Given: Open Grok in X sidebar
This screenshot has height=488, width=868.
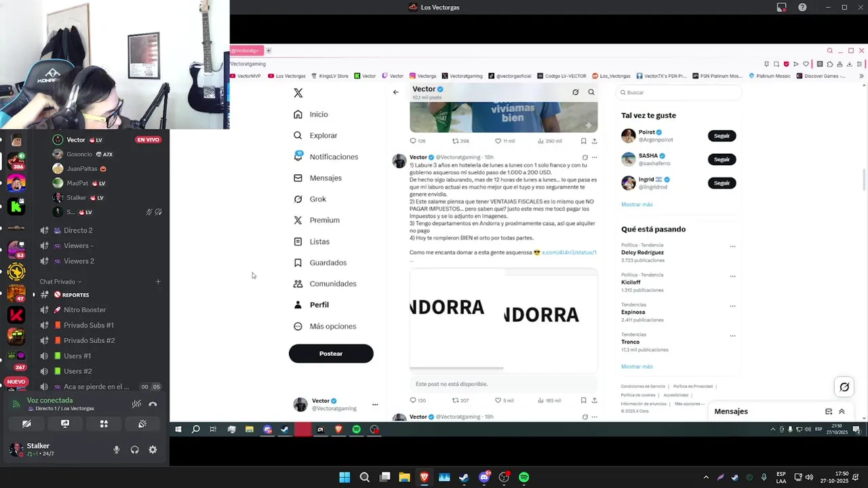Looking at the screenshot, I should (x=310, y=199).
